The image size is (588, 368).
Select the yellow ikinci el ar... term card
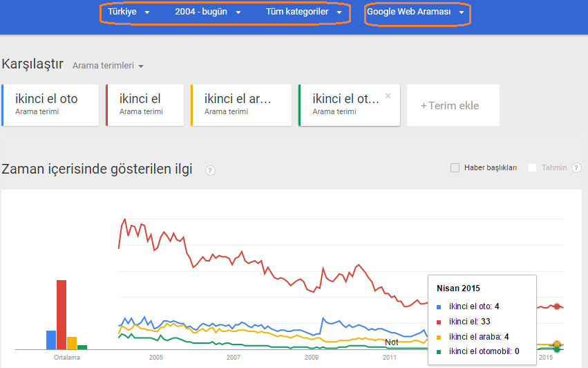tap(241, 105)
